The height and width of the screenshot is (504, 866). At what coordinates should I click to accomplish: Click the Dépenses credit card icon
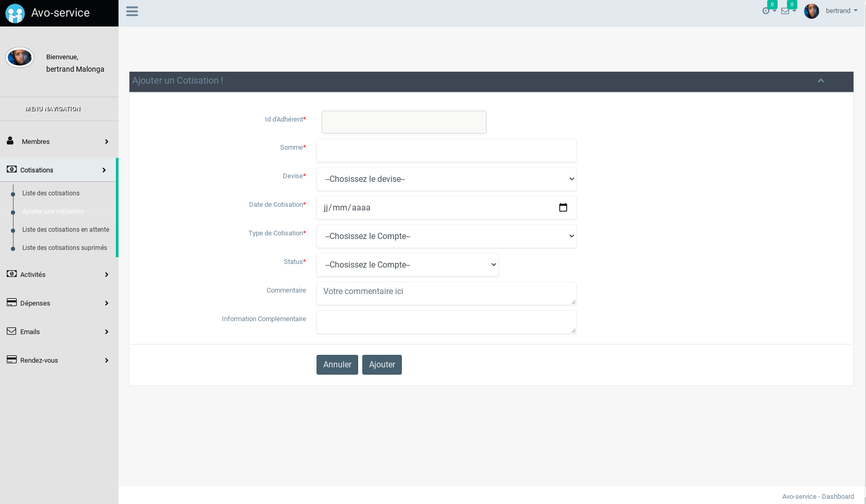coord(11,302)
